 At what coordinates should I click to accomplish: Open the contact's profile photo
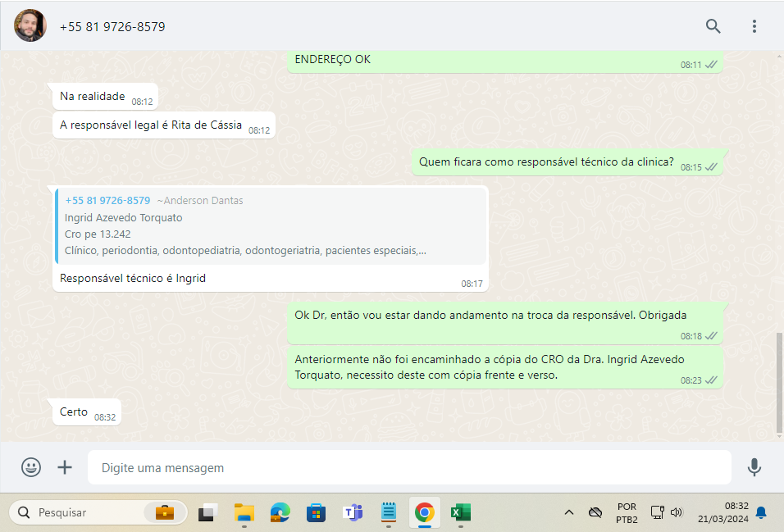pyautogui.click(x=30, y=25)
